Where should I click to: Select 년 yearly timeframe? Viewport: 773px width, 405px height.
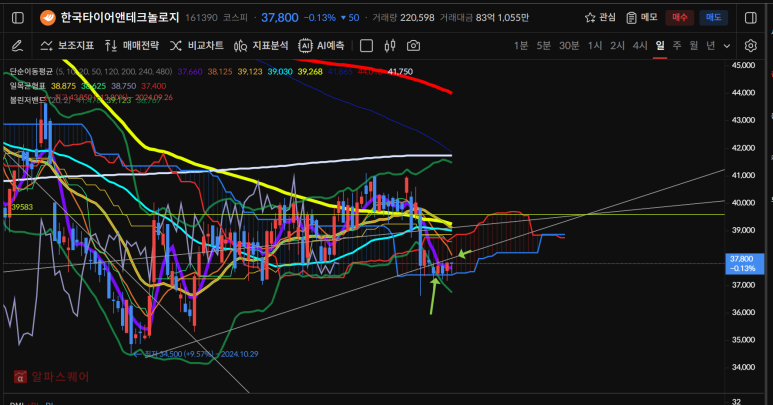click(710, 46)
